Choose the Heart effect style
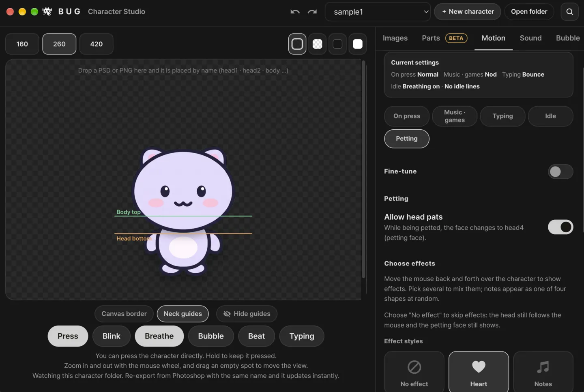The height and width of the screenshot is (392, 584). [479, 372]
